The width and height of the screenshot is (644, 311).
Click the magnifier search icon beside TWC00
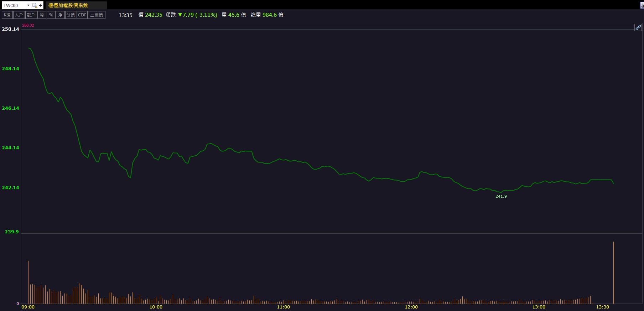coord(34,5)
